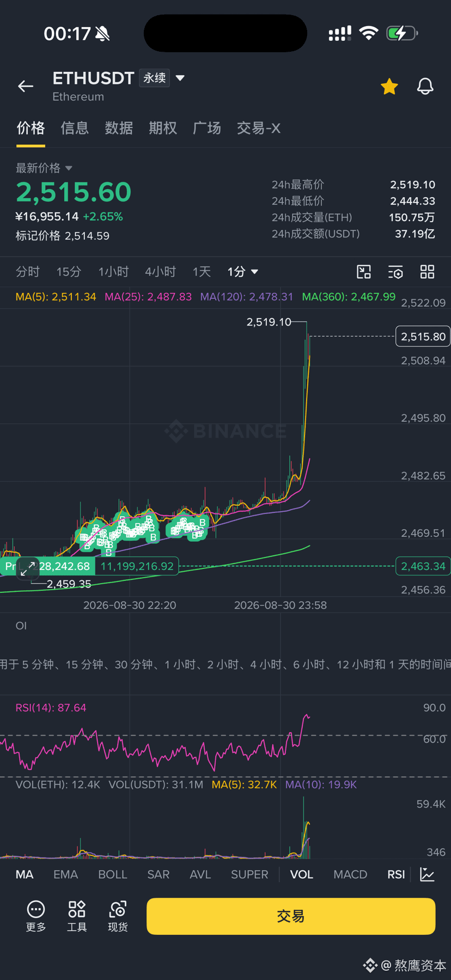The width and height of the screenshot is (451, 980).
Task: Click the MA(5): 2,511.34 label
Action: [56, 297]
